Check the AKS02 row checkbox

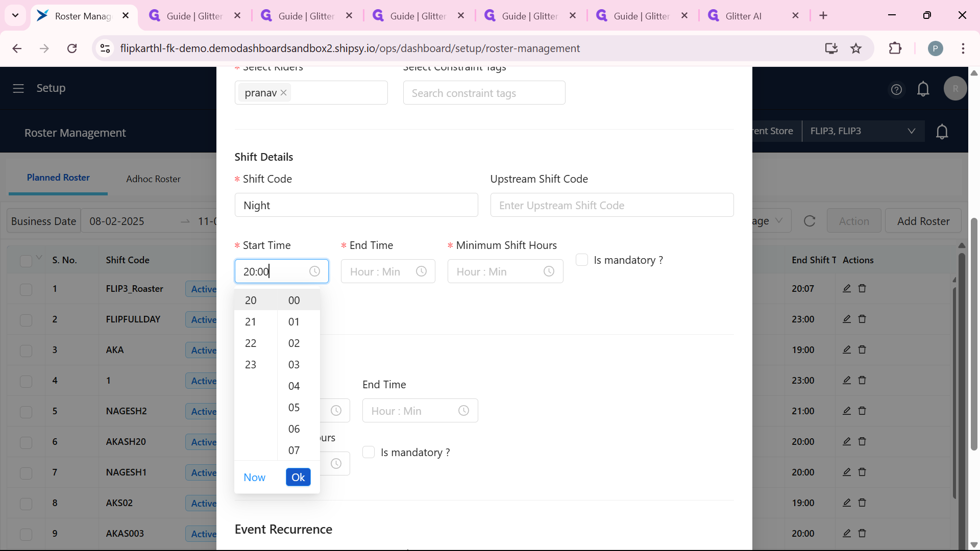[26, 504]
